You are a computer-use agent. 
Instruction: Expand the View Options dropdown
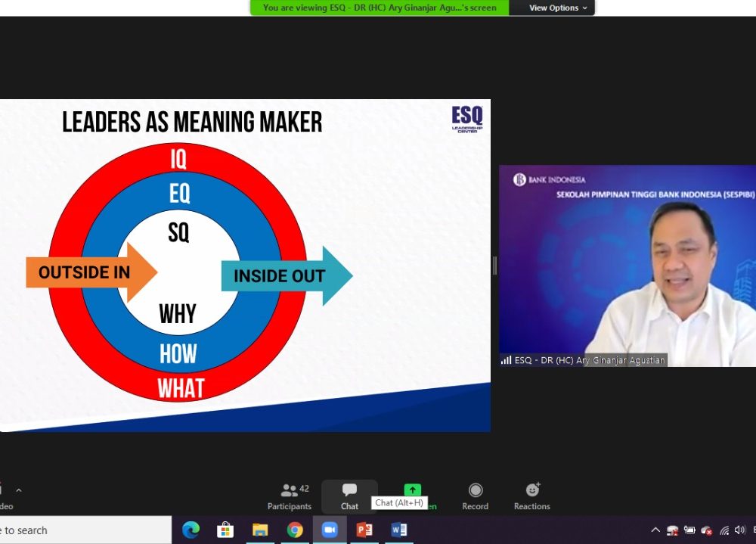[553, 8]
